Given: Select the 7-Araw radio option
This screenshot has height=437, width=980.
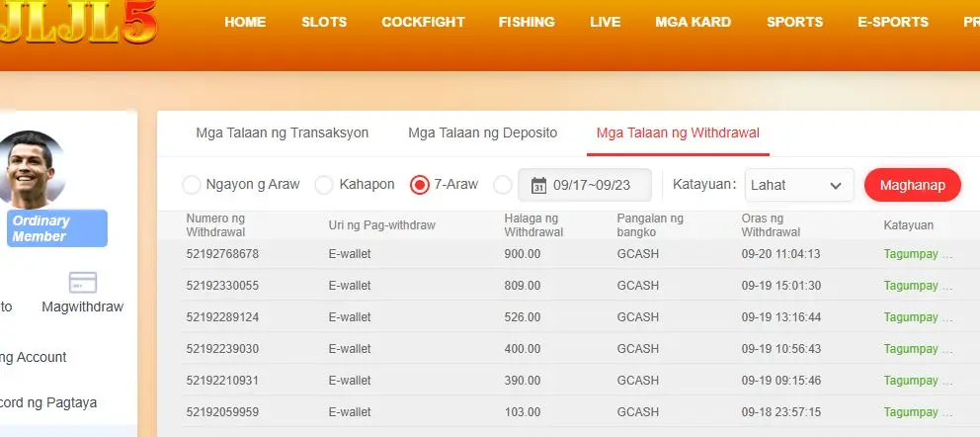Looking at the screenshot, I should [420, 185].
